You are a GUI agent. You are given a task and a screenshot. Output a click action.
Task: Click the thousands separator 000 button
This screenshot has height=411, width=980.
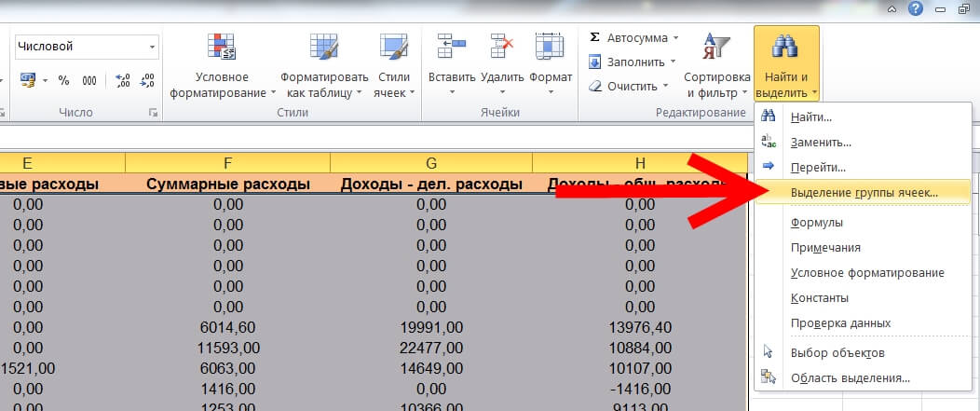tap(89, 81)
